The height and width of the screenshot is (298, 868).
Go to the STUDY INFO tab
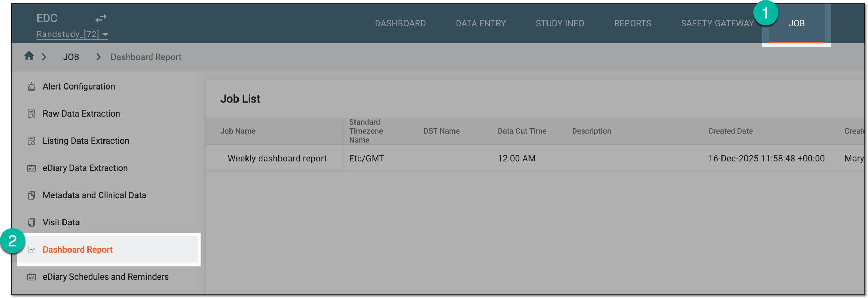pos(560,23)
